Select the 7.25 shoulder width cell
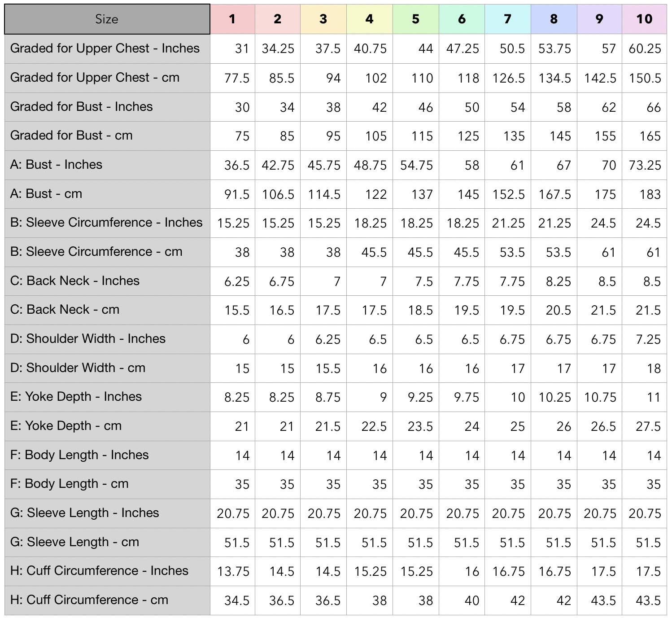The width and height of the screenshot is (672, 618). point(648,339)
